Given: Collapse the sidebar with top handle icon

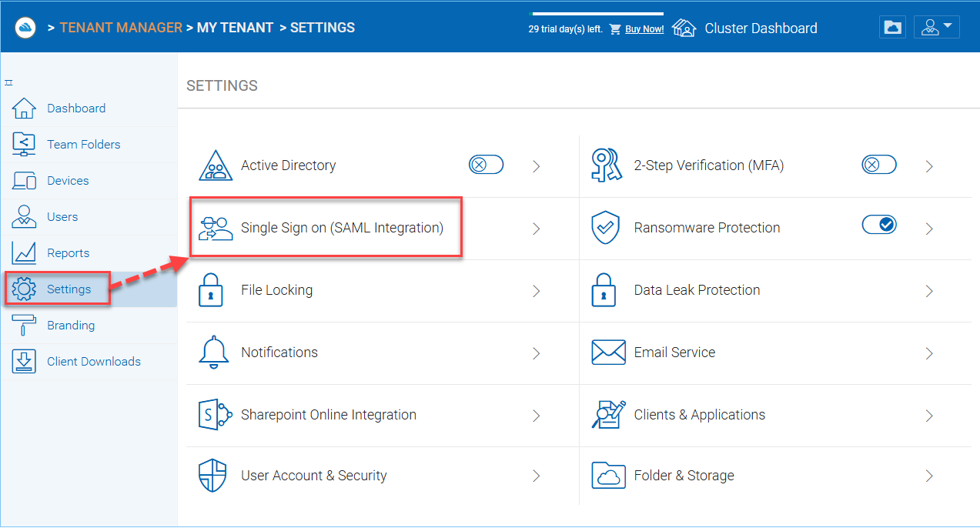Looking at the screenshot, I should 8,82.
